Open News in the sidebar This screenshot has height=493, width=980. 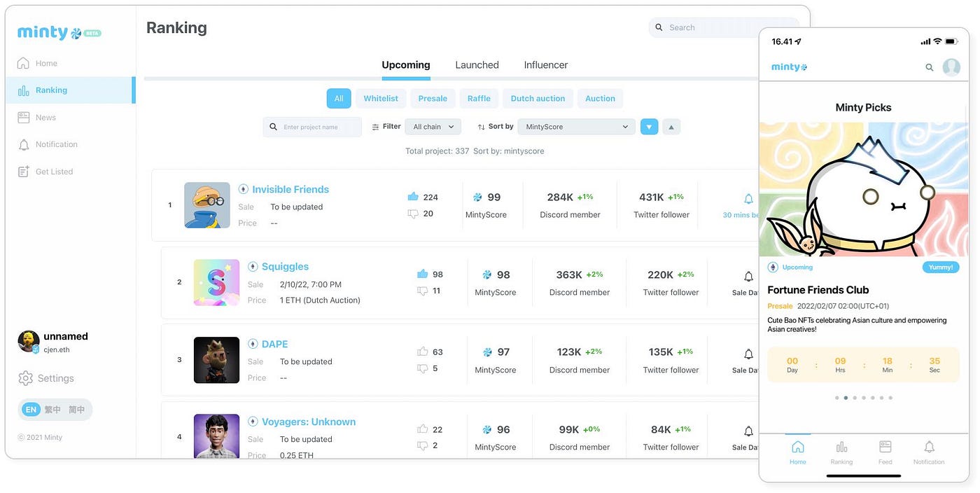click(x=36, y=118)
